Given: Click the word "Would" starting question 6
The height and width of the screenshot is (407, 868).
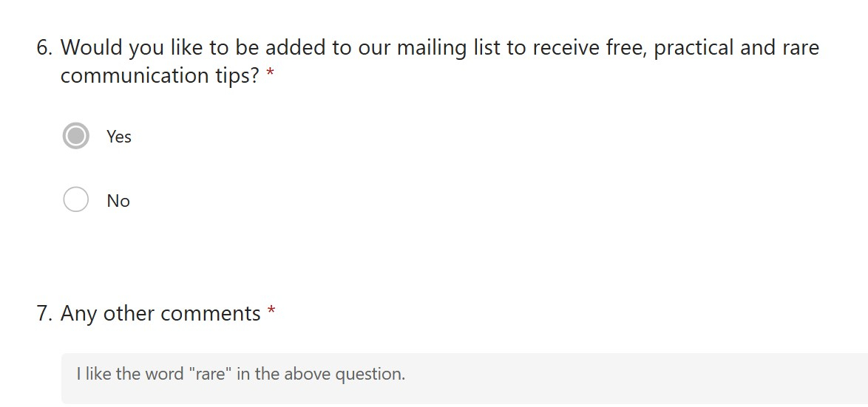Looking at the screenshot, I should 92,48.
